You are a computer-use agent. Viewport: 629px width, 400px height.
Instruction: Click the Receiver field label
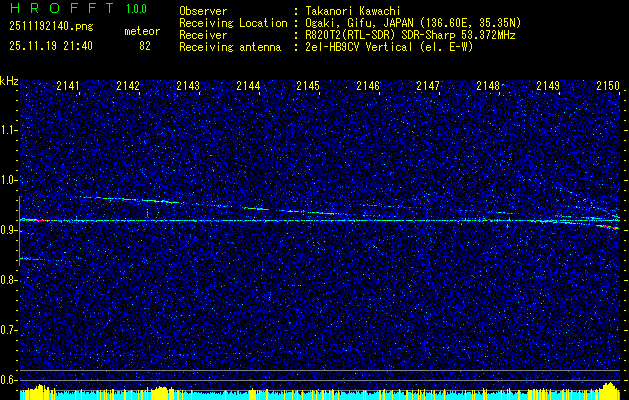pos(203,35)
